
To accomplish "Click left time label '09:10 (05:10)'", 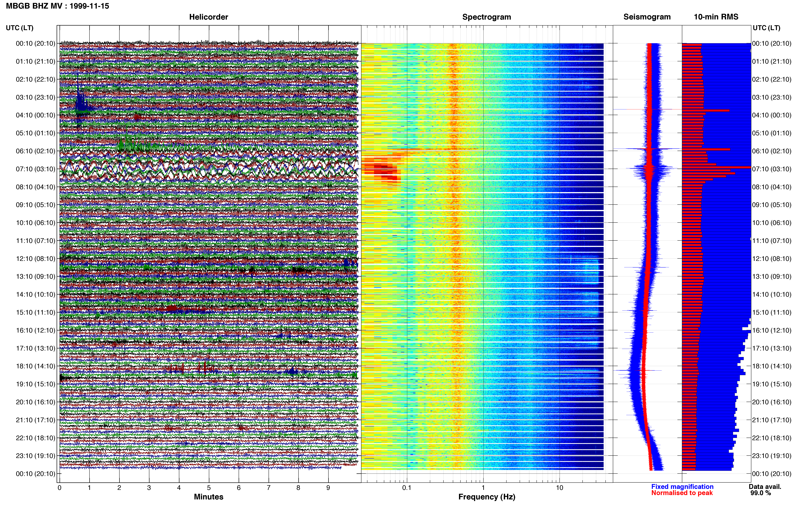I will tap(36, 205).
